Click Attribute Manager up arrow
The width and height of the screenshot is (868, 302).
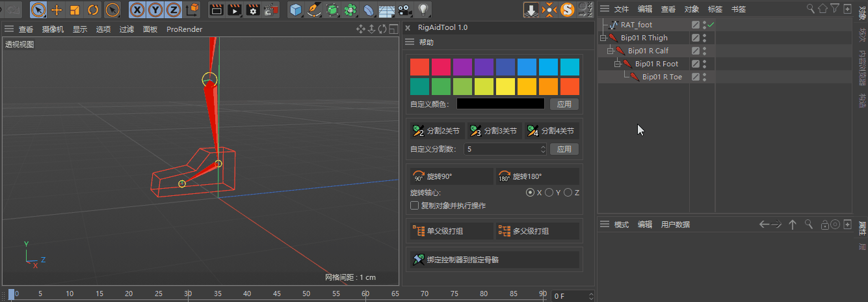[793, 225]
